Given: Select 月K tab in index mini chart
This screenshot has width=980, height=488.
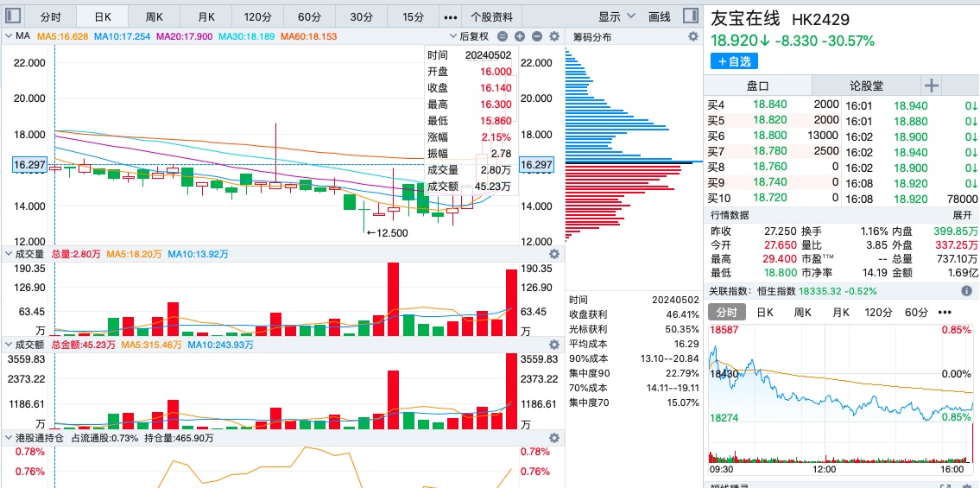Looking at the screenshot, I should (840, 313).
